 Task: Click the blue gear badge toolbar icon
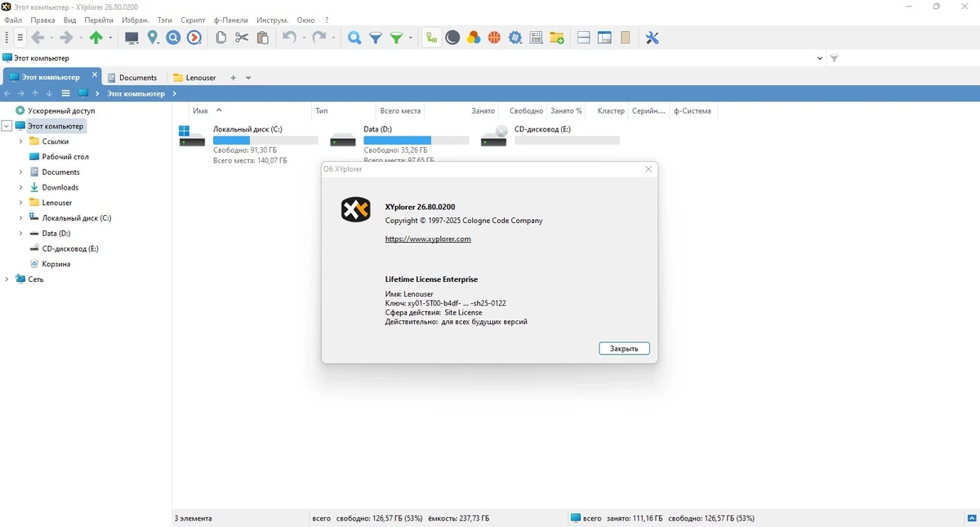tap(515, 38)
